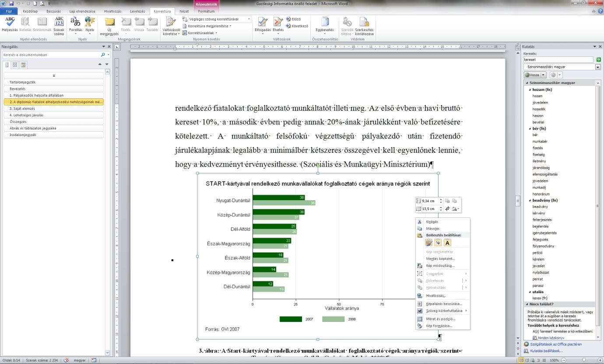The height and width of the screenshot is (364, 604).
Task: Collapse the beadvány (fn) synonym group
Action: coord(530,200)
